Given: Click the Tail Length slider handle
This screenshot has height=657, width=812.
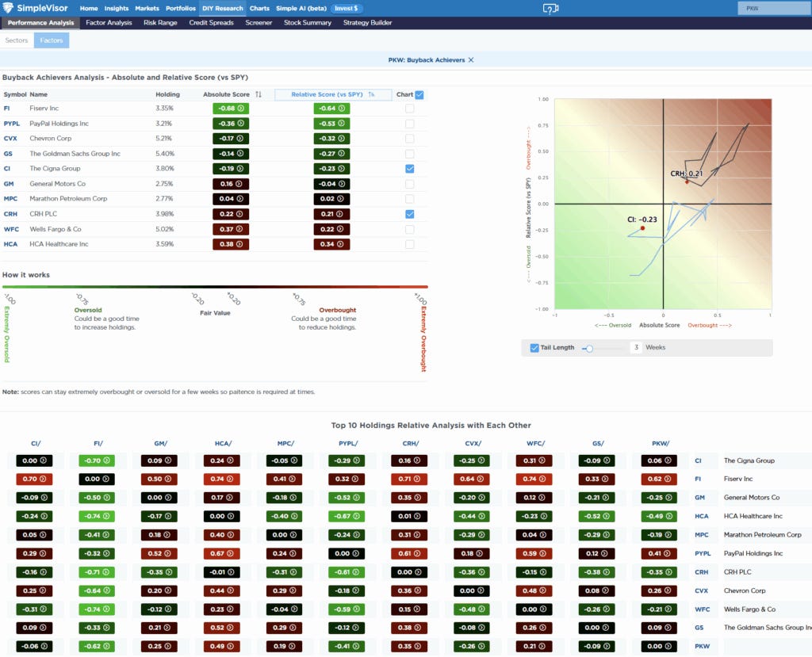Looking at the screenshot, I should point(589,347).
